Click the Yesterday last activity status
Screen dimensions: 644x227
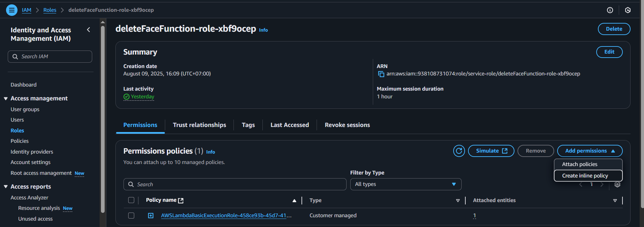(139, 97)
